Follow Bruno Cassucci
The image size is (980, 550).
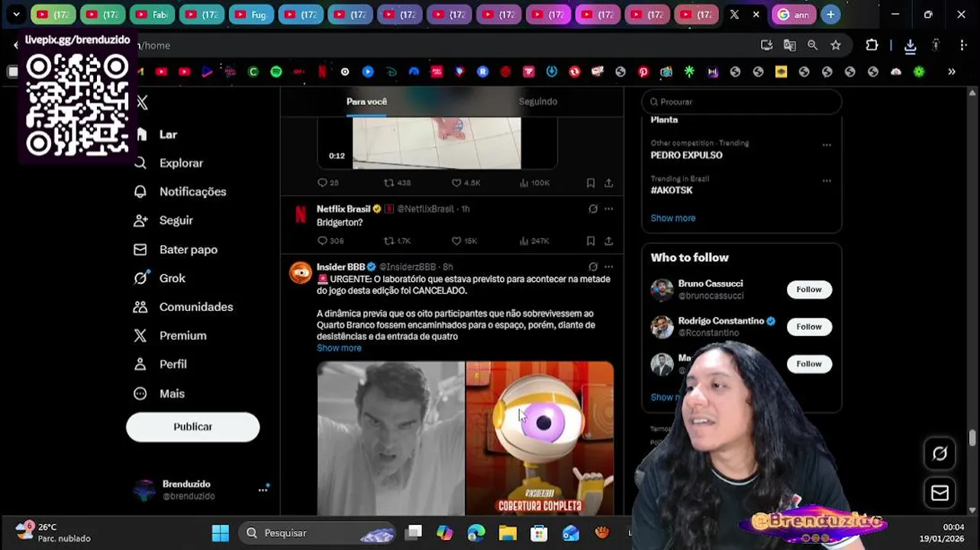(809, 290)
